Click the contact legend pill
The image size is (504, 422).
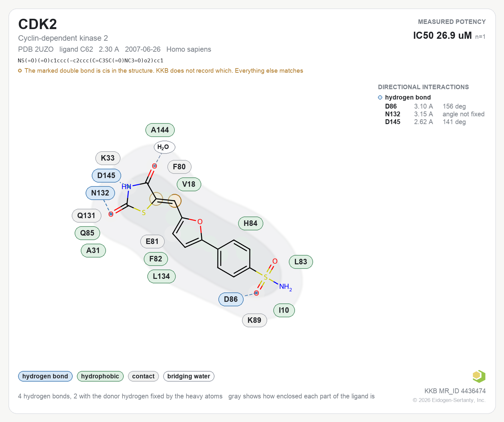[143, 376]
